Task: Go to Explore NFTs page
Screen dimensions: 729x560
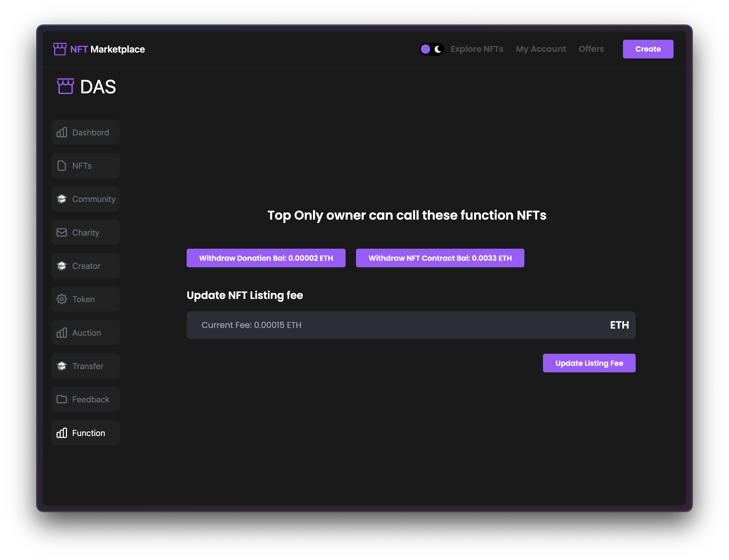Action: click(477, 49)
